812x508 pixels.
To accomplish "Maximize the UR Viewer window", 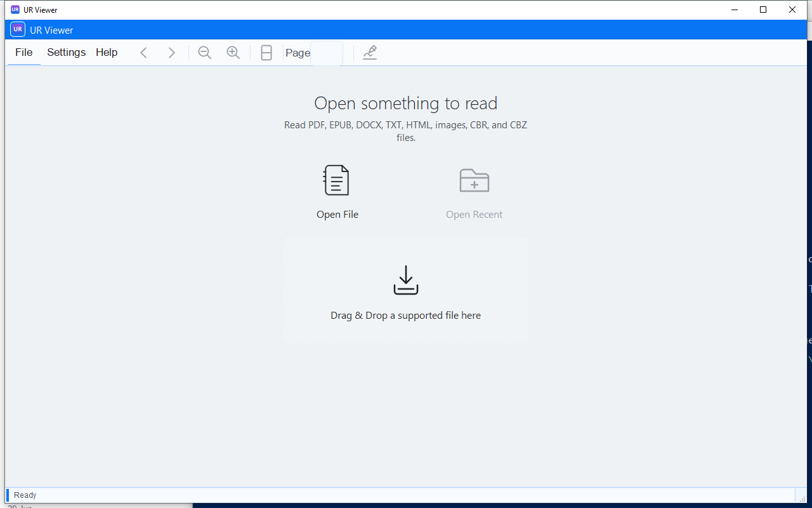I will [763, 10].
